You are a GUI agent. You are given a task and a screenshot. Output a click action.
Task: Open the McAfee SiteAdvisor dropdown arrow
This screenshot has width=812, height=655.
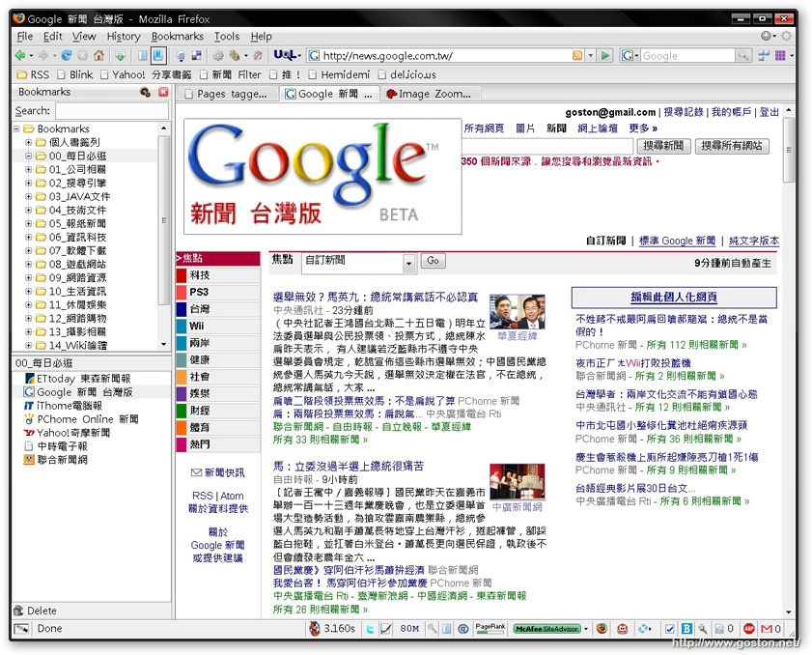click(586, 629)
